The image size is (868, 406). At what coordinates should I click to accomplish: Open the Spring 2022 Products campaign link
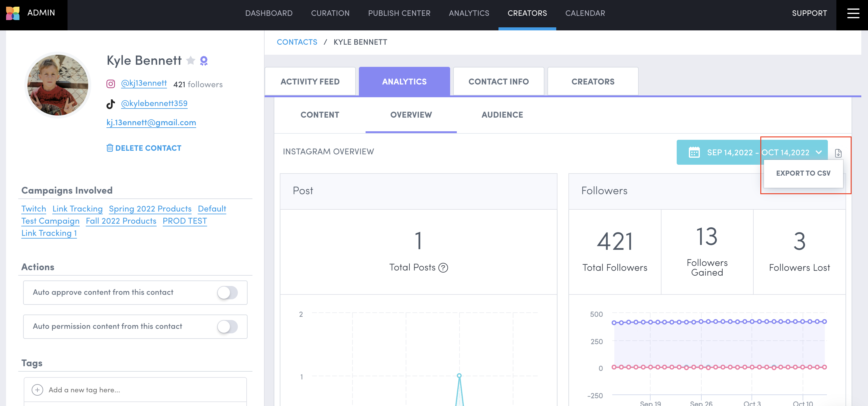coord(150,209)
